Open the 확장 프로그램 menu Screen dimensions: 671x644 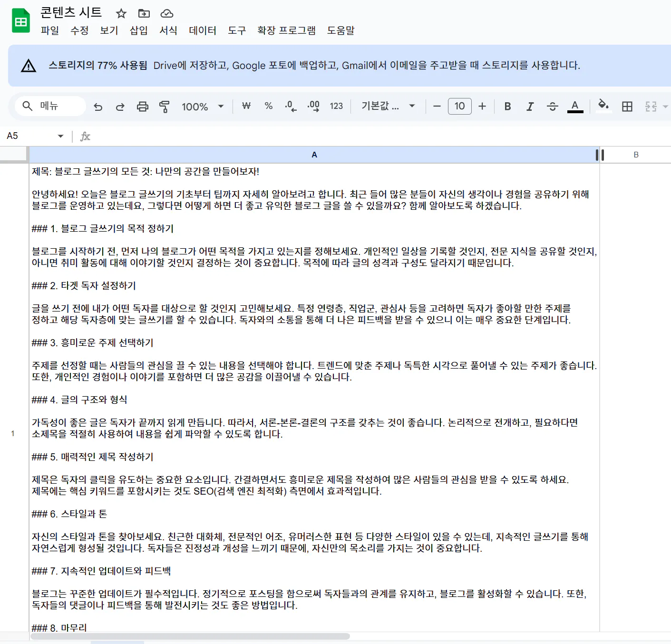click(286, 30)
